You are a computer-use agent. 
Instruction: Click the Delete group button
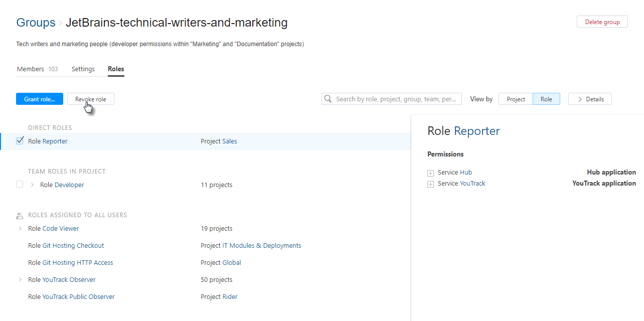click(x=602, y=22)
